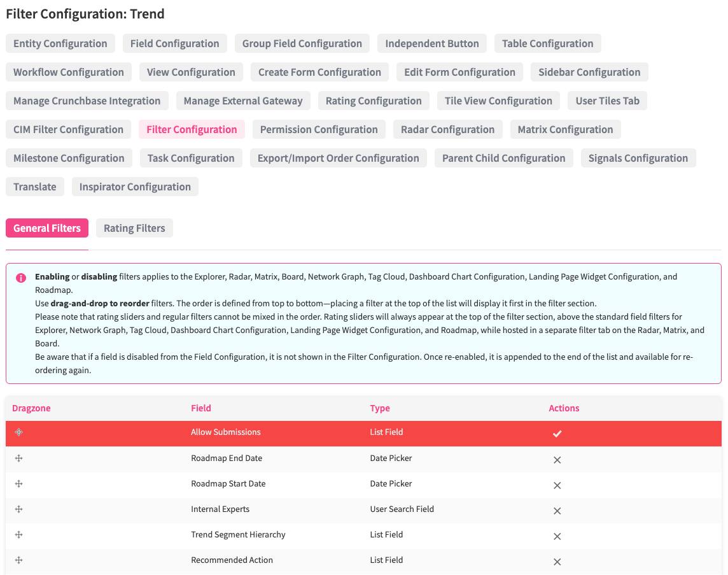This screenshot has height=575, width=728.
Task: Enable the Internal Experts filter
Action: (557, 511)
